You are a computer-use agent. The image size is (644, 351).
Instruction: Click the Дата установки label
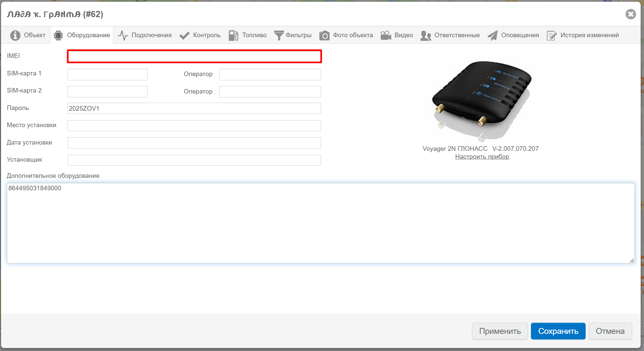click(x=29, y=143)
